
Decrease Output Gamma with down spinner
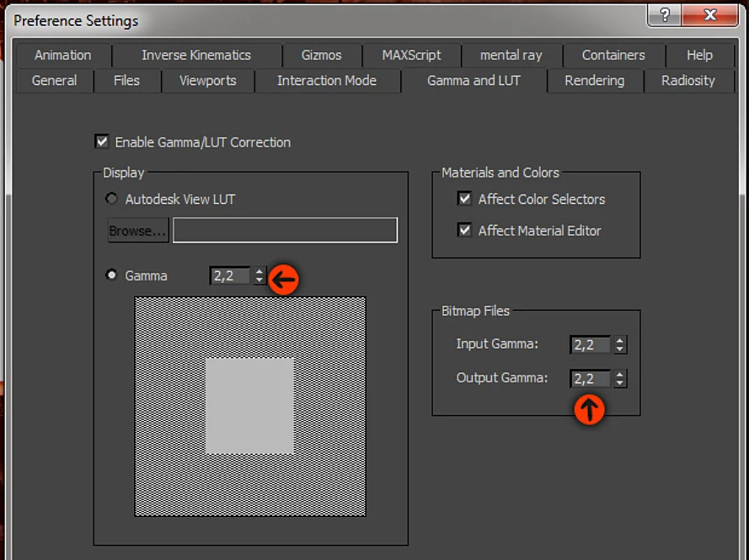(620, 383)
